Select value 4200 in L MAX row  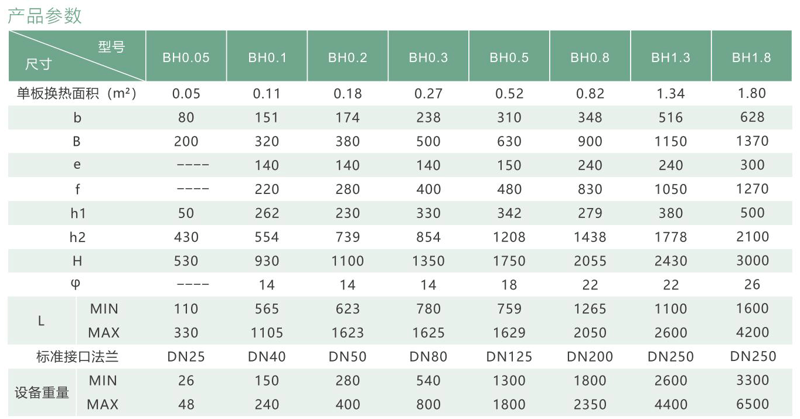[x=752, y=332]
